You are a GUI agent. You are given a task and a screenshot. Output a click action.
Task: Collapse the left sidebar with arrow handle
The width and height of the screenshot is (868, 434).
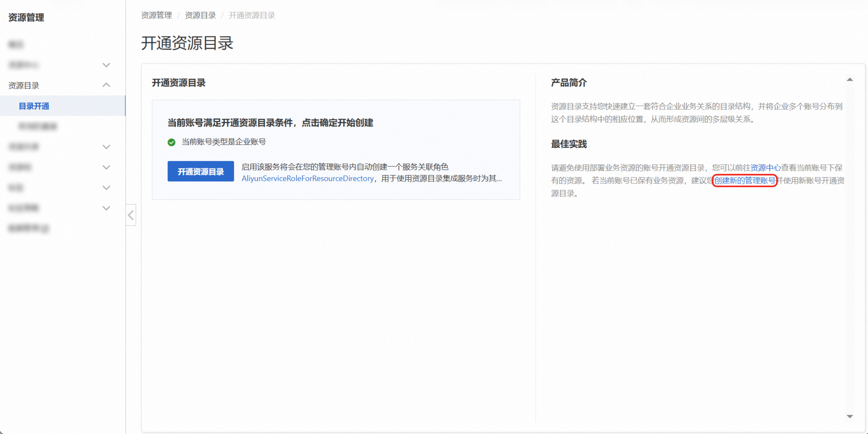pos(131,215)
